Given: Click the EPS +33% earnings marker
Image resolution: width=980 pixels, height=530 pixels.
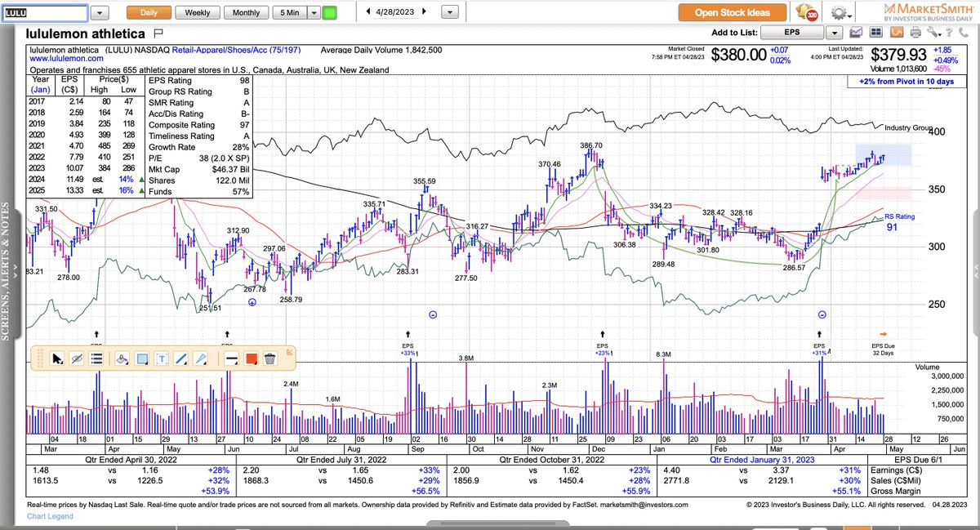Looking at the screenshot, I should point(408,348).
